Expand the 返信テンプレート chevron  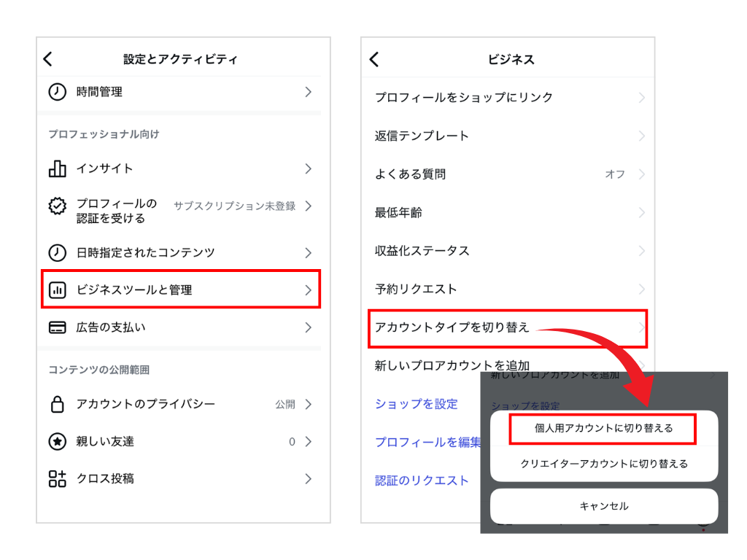tap(642, 136)
